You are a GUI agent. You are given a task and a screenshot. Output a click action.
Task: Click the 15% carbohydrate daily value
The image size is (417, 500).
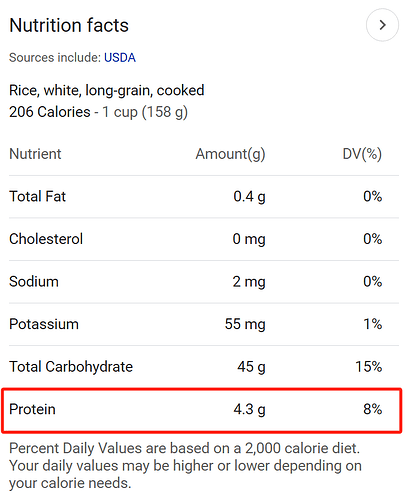tap(369, 367)
